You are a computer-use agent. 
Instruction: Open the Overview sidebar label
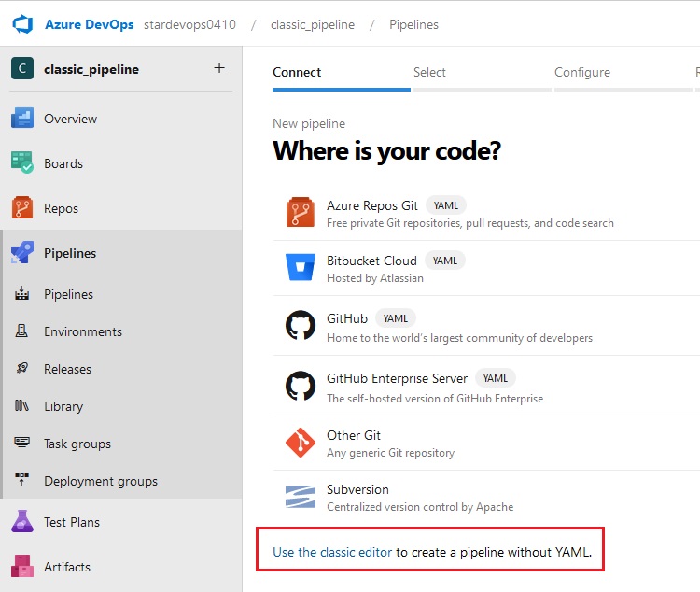(71, 119)
